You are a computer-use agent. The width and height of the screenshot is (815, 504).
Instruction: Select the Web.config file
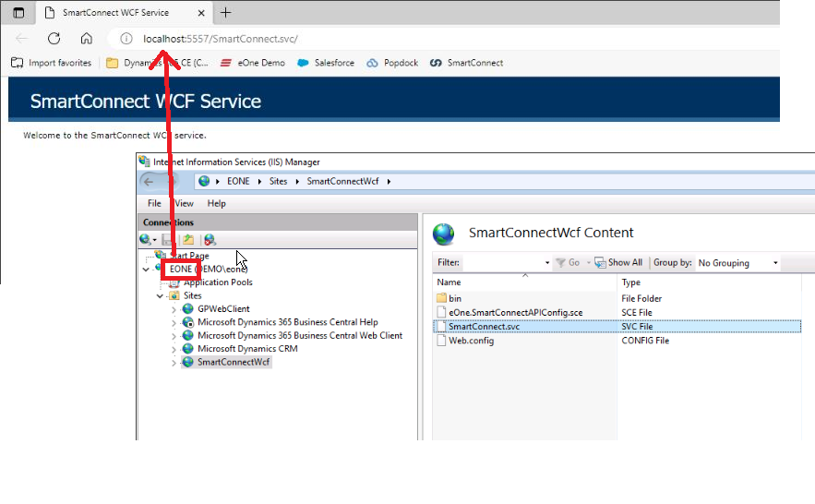tap(471, 341)
